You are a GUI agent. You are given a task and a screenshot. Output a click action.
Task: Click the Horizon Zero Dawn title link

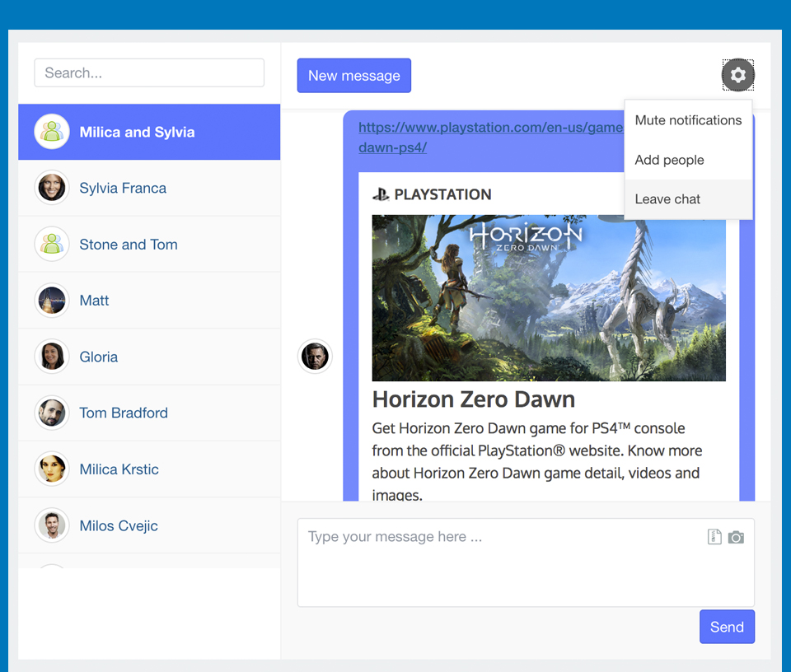pyautogui.click(x=474, y=399)
